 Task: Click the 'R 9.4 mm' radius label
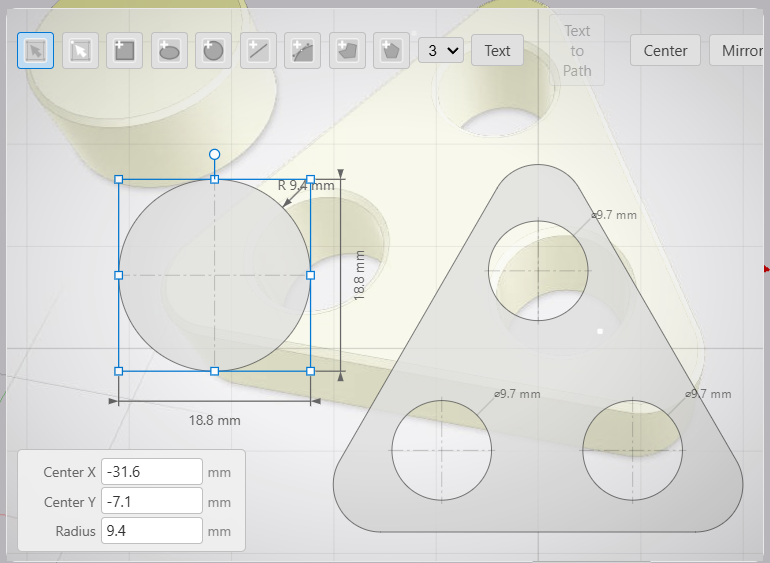coord(306,186)
